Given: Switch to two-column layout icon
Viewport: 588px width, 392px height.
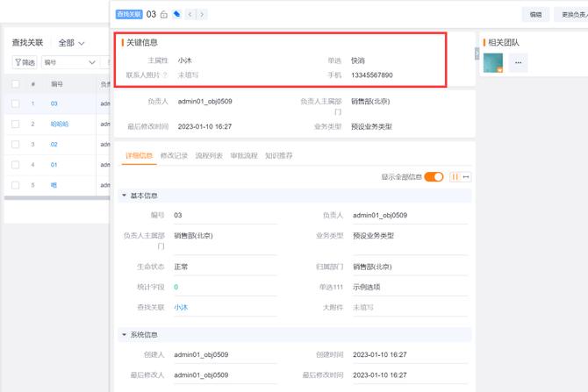Looking at the screenshot, I should click(x=455, y=177).
